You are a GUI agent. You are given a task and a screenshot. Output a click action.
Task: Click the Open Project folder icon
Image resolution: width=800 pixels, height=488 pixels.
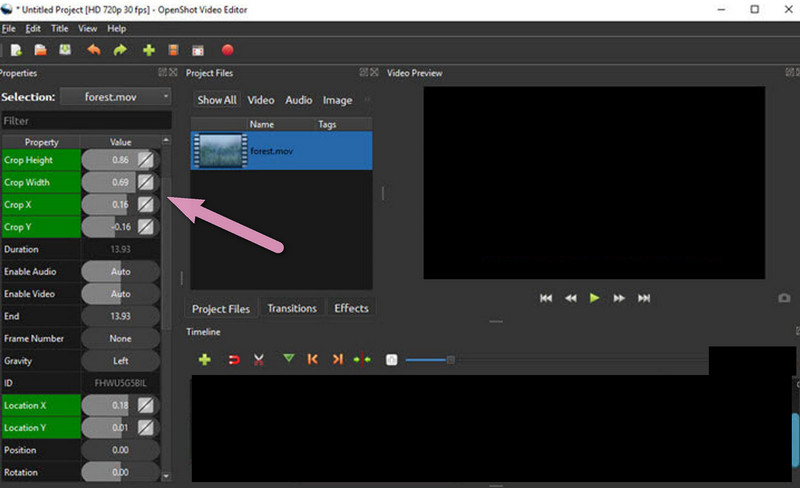(40, 50)
